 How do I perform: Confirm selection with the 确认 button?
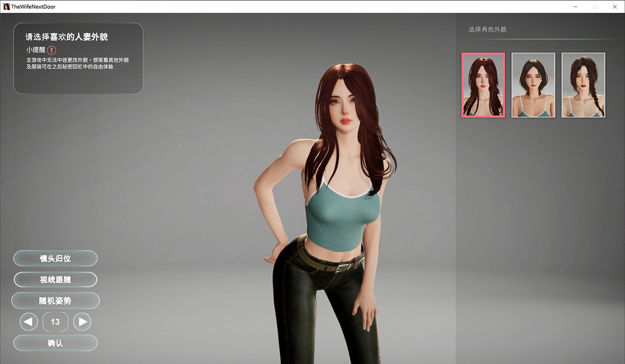tap(55, 343)
